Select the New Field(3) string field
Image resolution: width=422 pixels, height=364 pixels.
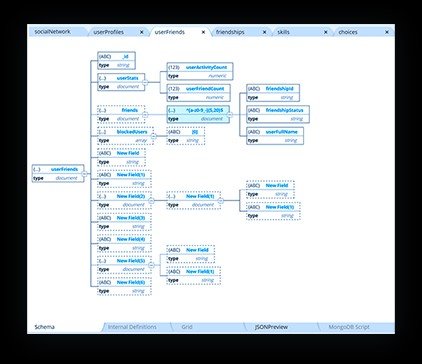point(124,222)
